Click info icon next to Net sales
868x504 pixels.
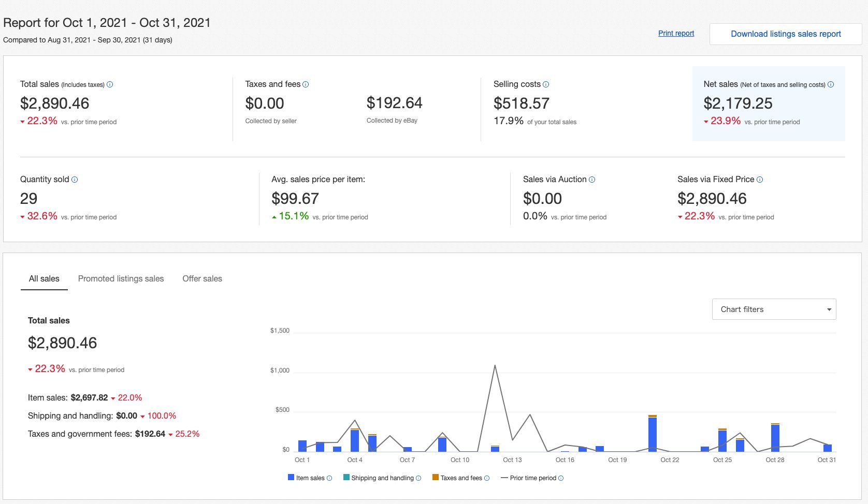831,84
